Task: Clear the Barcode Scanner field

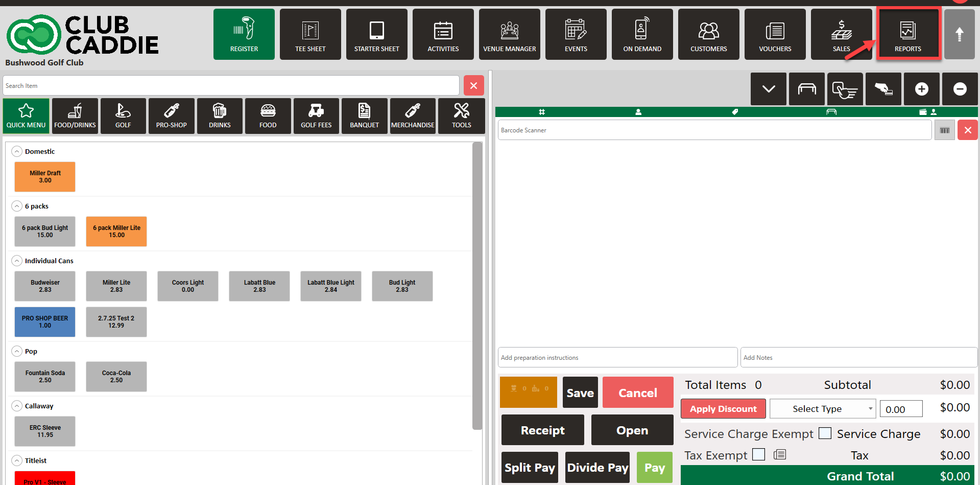Action: pyautogui.click(x=968, y=130)
